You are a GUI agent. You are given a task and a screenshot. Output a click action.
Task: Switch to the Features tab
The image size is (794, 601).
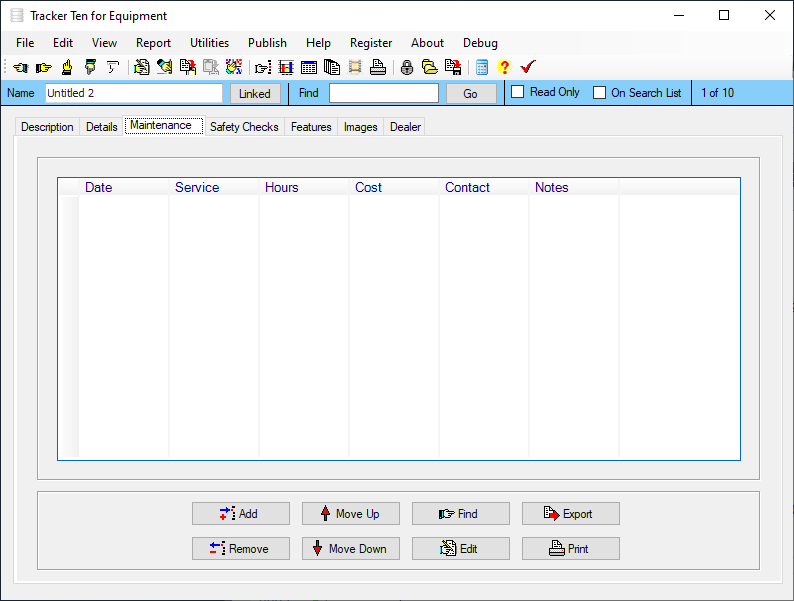click(311, 127)
